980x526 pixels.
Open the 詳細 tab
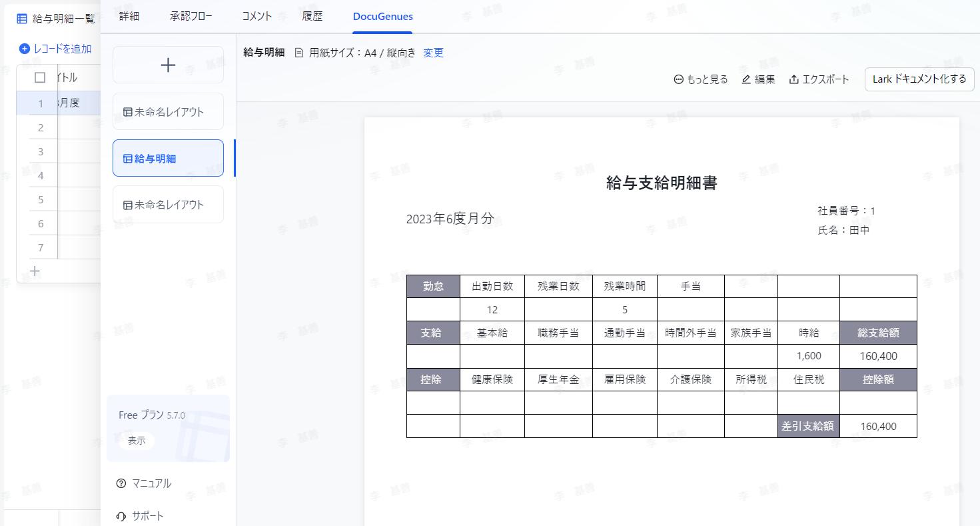pyautogui.click(x=129, y=16)
